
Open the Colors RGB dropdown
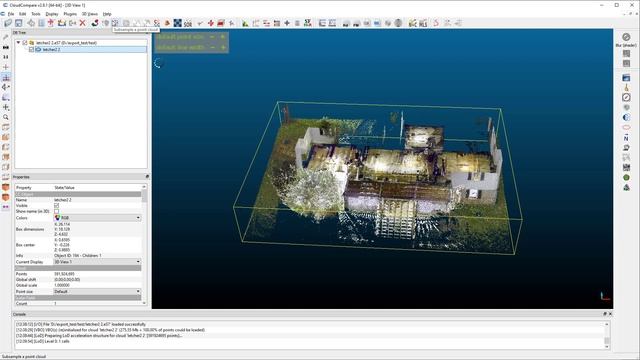pyautogui.click(x=98, y=218)
